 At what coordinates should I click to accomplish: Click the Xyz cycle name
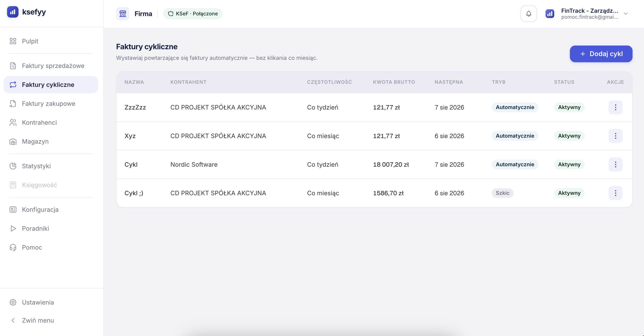130,136
